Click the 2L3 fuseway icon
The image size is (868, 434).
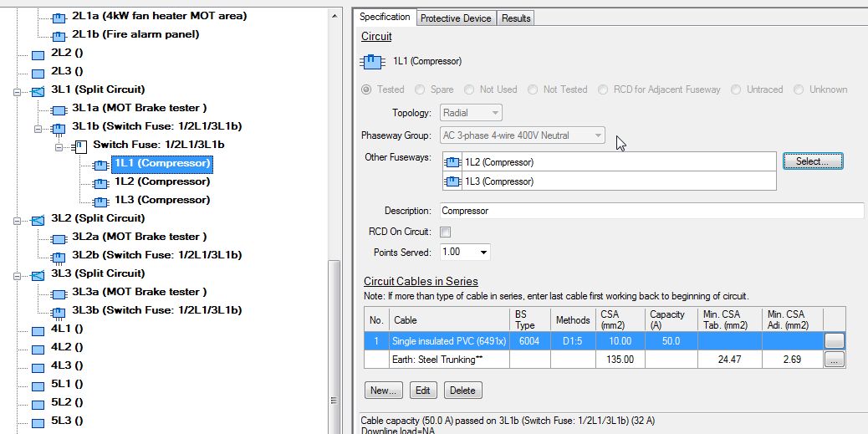[38, 74]
